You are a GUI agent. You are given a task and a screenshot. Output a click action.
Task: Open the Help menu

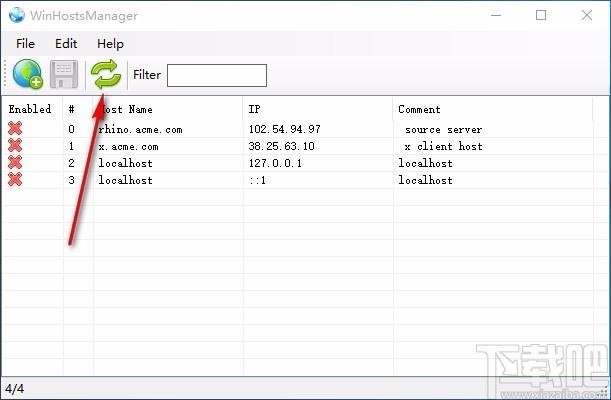pos(110,44)
